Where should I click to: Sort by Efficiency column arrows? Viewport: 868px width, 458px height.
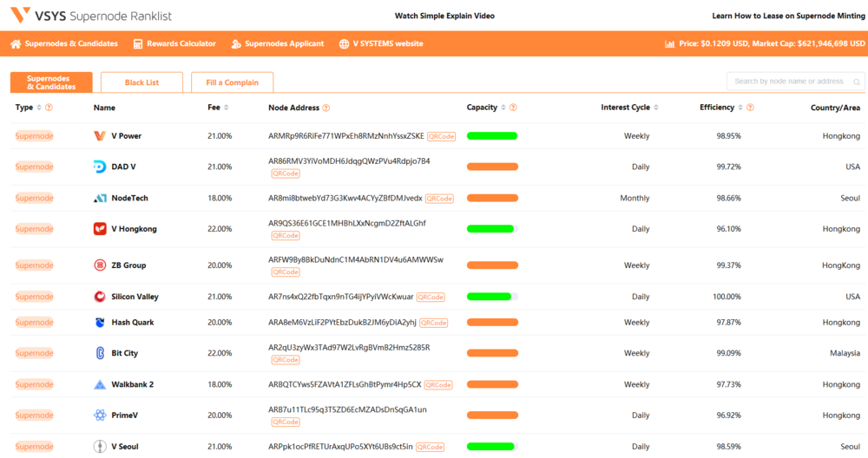(740, 108)
